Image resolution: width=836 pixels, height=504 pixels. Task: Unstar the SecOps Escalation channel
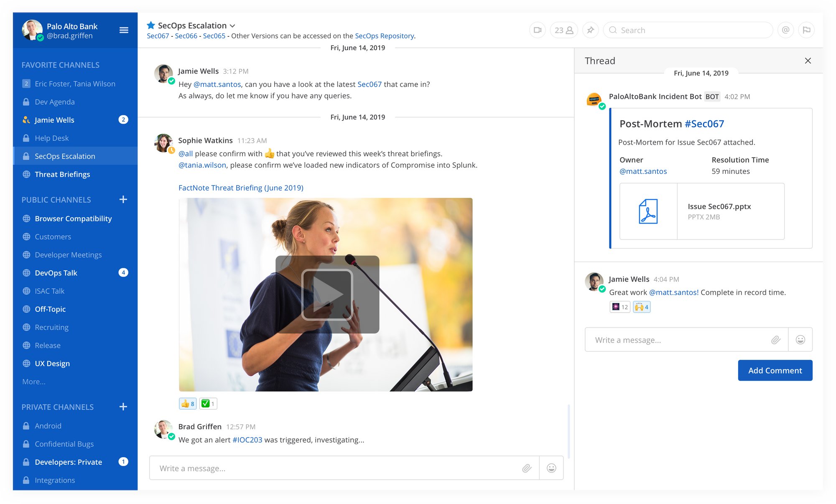tap(150, 25)
